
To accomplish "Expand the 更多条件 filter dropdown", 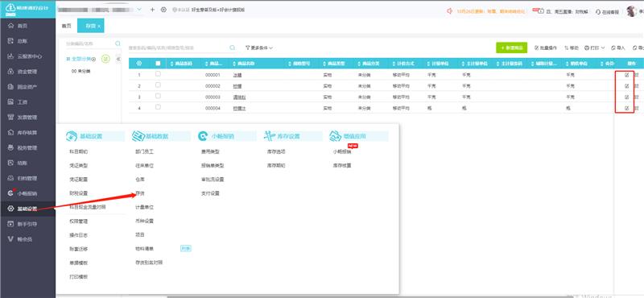I will click(259, 48).
